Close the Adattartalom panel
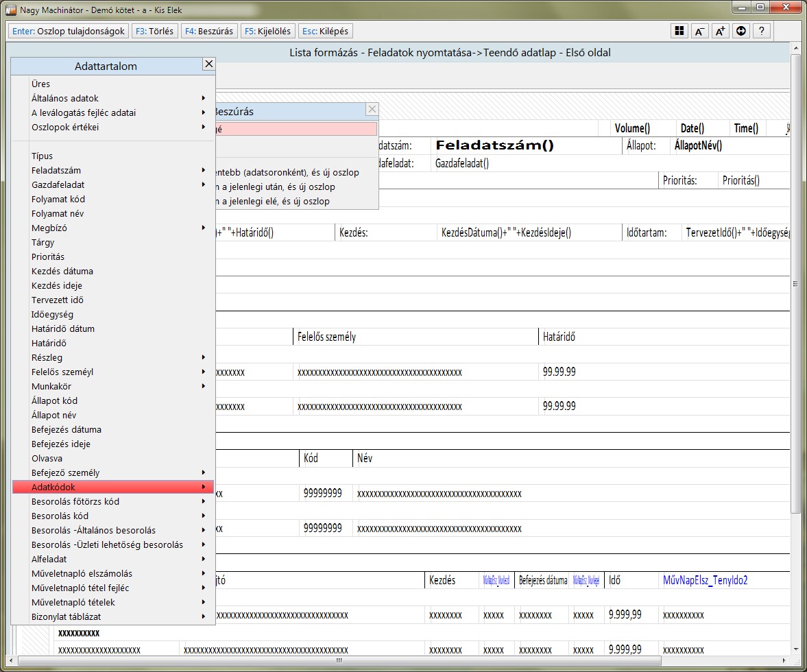Viewport: 807px width, 672px height. pyautogui.click(x=209, y=64)
